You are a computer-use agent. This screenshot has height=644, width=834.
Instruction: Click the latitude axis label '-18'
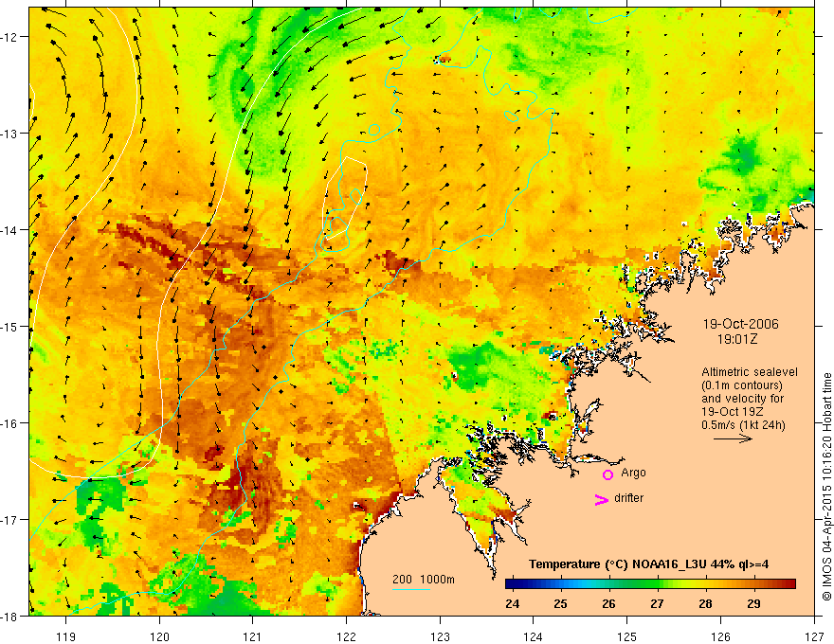coord(9,616)
